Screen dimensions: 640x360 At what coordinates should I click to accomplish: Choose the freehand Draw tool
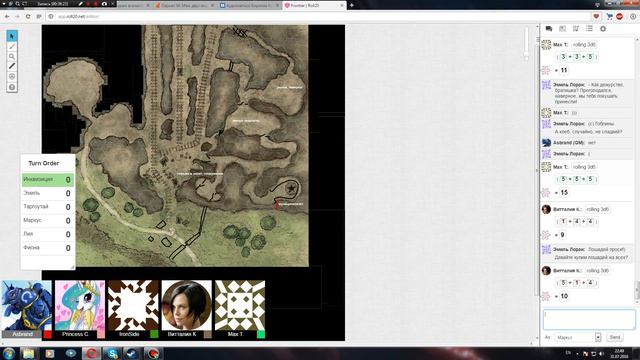click(x=12, y=47)
